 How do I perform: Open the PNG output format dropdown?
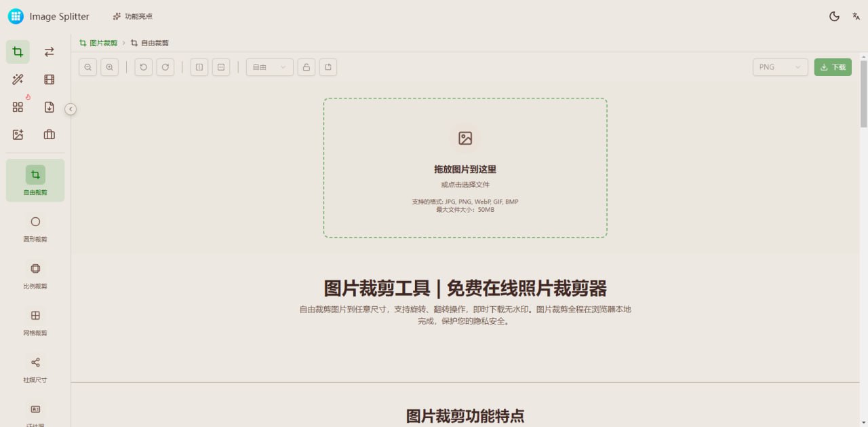pyautogui.click(x=780, y=67)
